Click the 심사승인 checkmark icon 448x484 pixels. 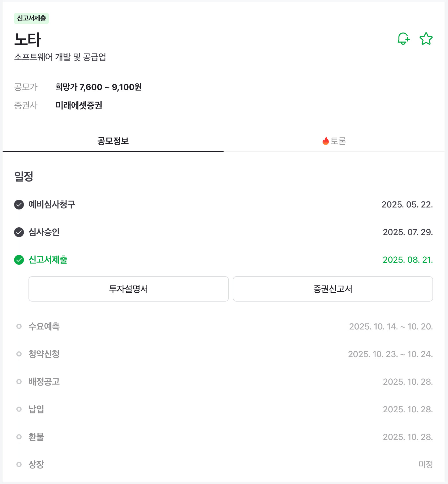(x=19, y=232)
